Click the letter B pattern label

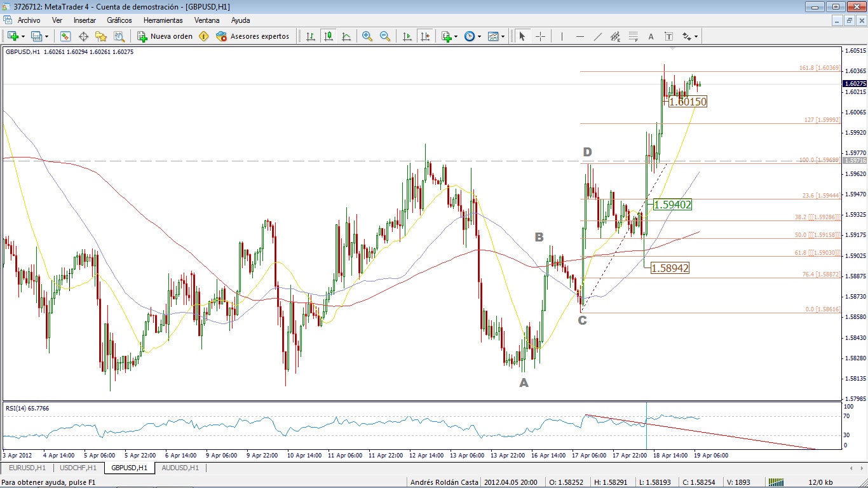coord(539,237)
